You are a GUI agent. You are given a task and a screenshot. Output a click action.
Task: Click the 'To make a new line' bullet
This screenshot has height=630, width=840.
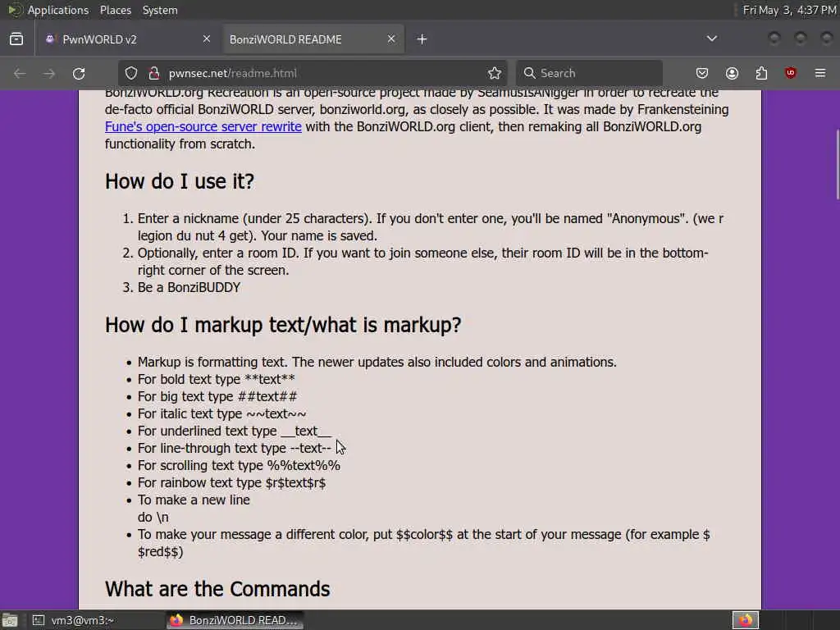point(194,500)
